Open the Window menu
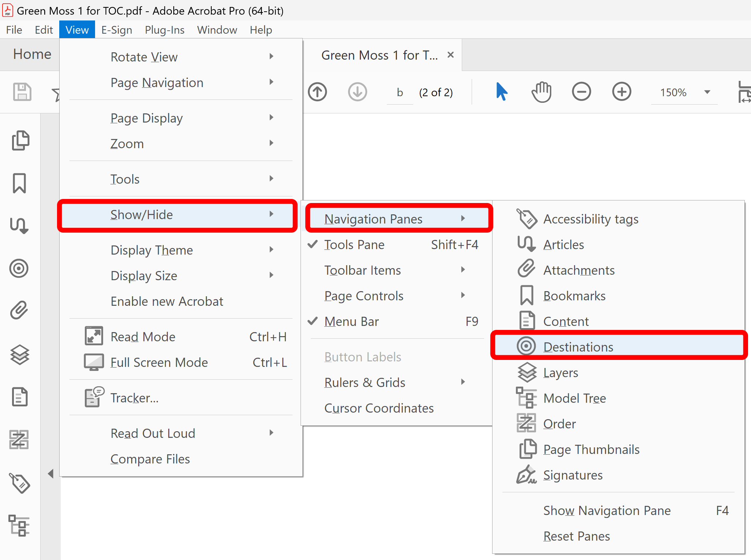This screenshot has width=751, height=560. [217, 30]
